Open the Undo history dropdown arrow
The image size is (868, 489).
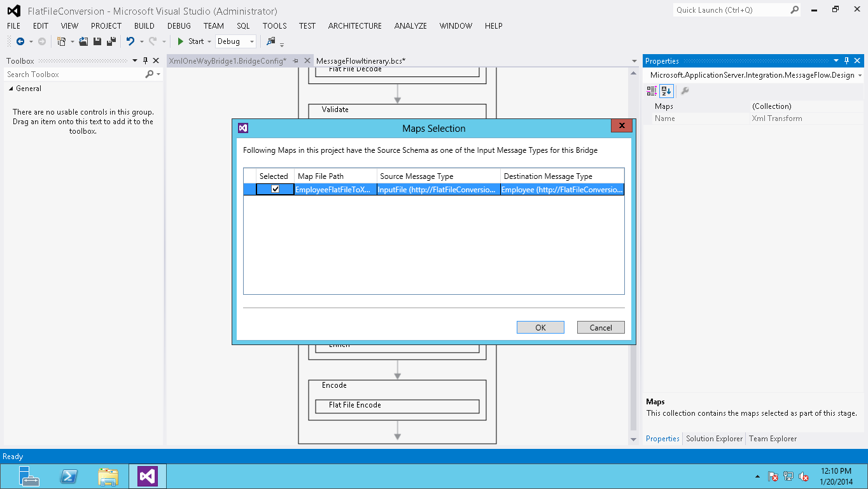(x=141, y=41)
